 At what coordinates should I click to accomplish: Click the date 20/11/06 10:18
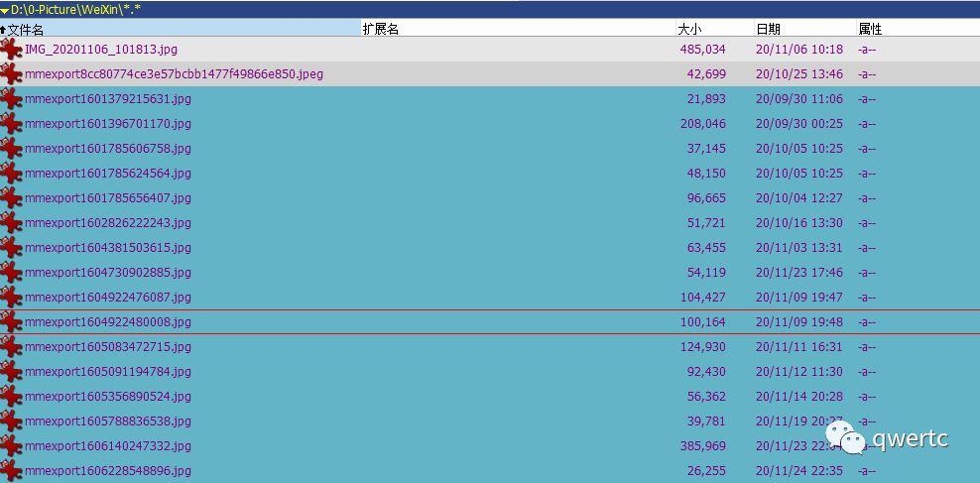tap(799, 50)
